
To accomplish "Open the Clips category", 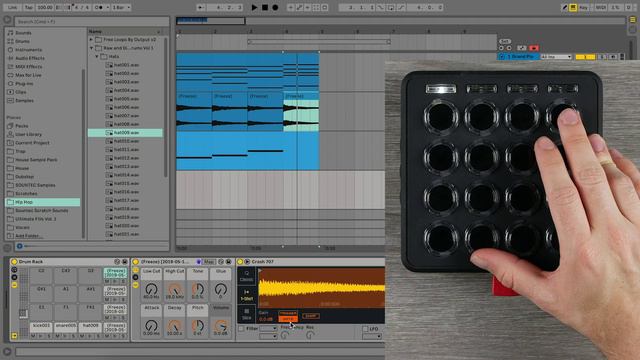I will pyautogui.click(x=20, y=92).
